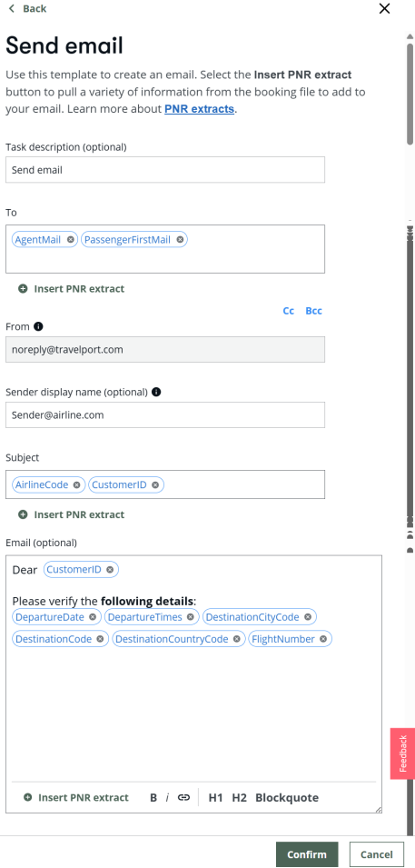This screenshot has height=868, width=415.
Task: Confirm the email template
Action: [307, 854]
